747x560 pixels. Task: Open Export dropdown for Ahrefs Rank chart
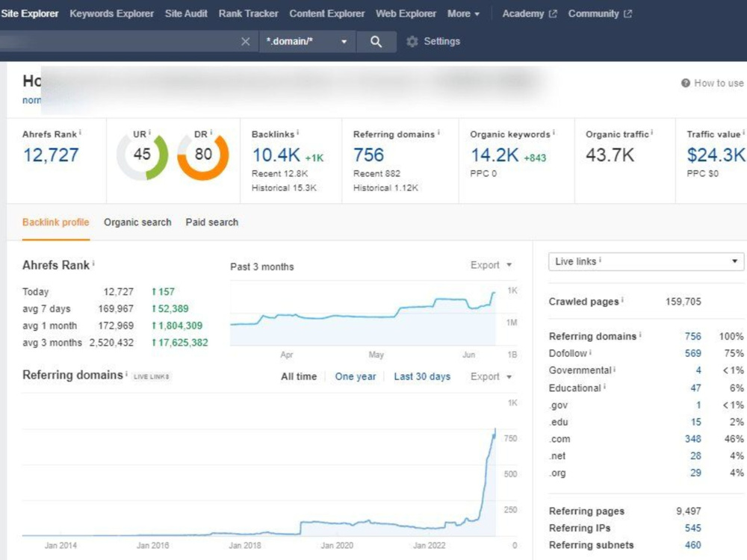pos(492,265)
